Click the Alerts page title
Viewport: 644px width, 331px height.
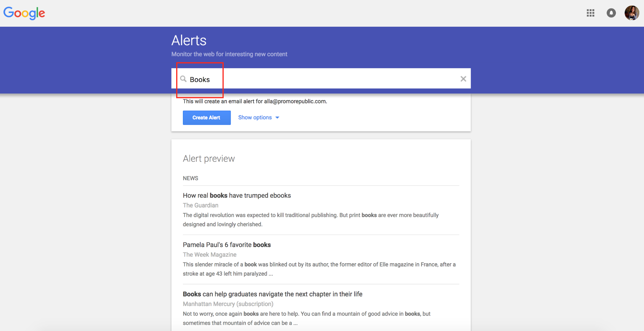click(189, 41)
